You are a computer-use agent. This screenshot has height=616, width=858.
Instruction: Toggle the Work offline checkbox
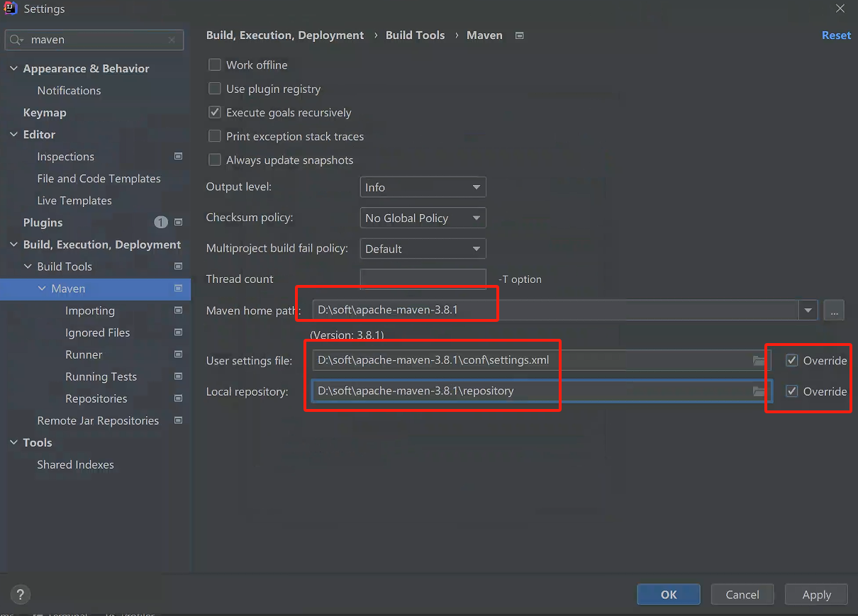point(215,65)
